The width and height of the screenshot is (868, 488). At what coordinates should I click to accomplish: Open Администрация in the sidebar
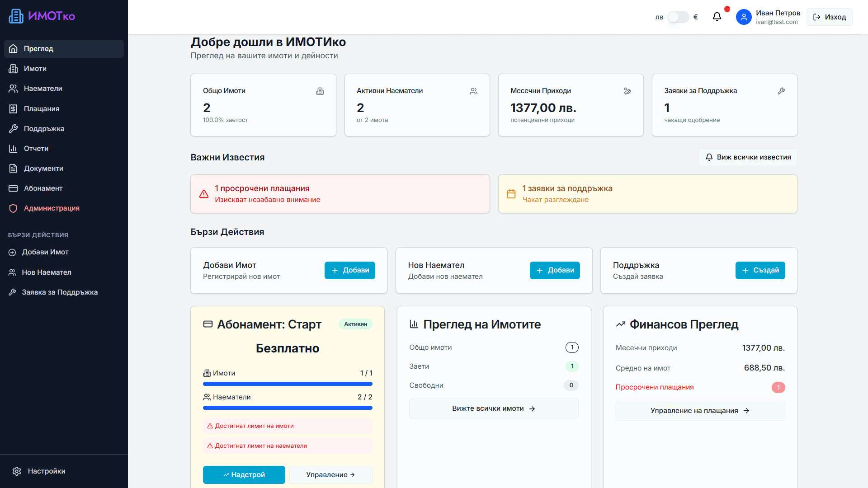[64, 208]
